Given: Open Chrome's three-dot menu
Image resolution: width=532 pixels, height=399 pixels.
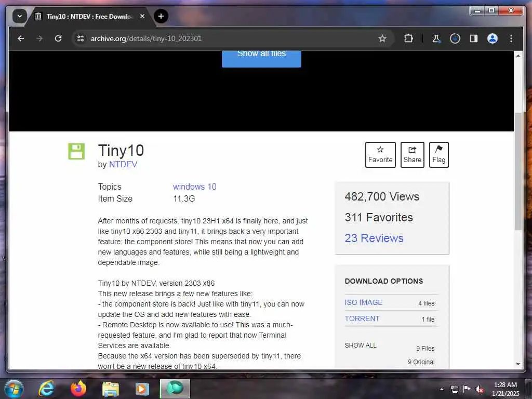Looking at the screenshot, I should pyautogui.click(x=511, y=38).
